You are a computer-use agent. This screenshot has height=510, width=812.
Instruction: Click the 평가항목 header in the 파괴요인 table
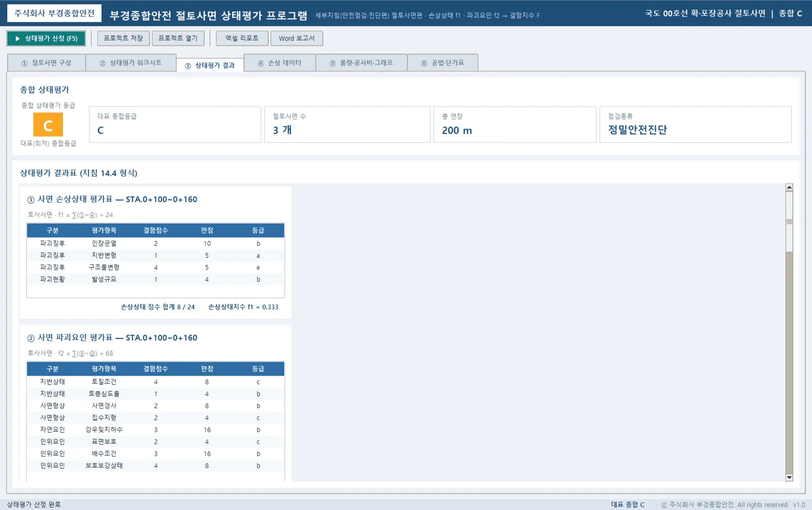[104, 369]
